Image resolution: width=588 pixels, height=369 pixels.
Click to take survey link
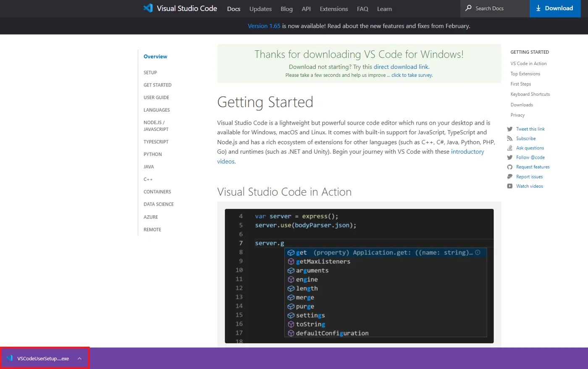point(412,75)
